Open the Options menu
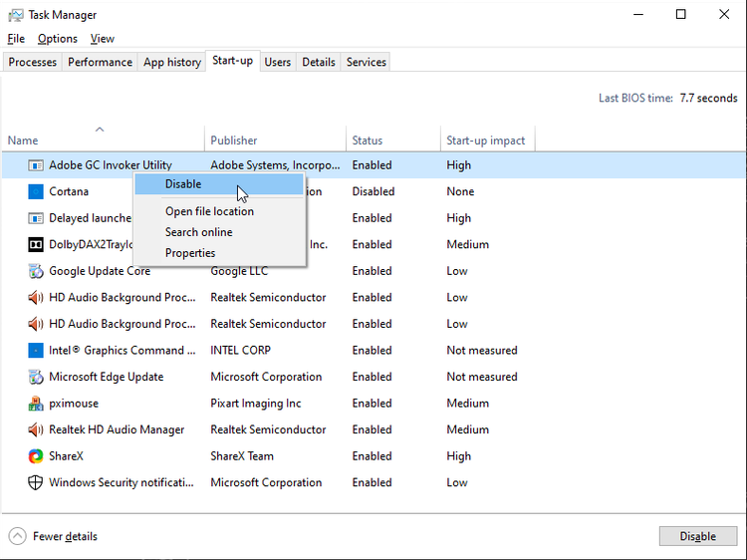Viewport: 747px width, 560px height. pos(58,39)
